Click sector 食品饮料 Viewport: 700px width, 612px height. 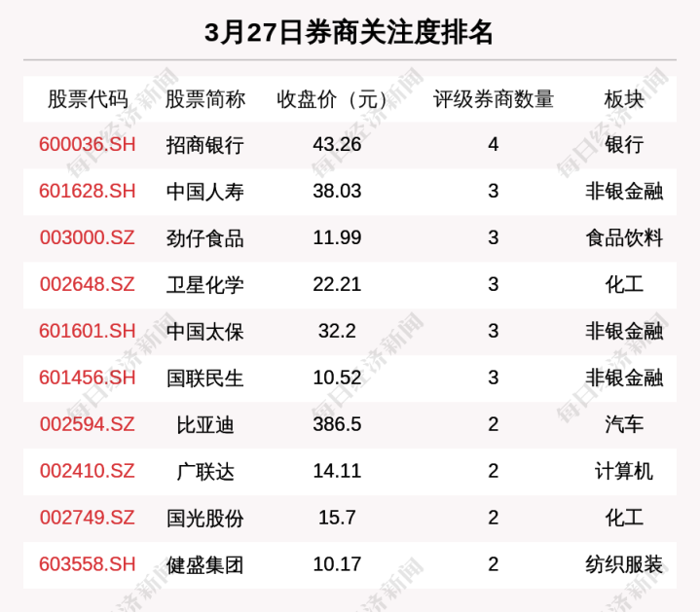pos(624,238)
